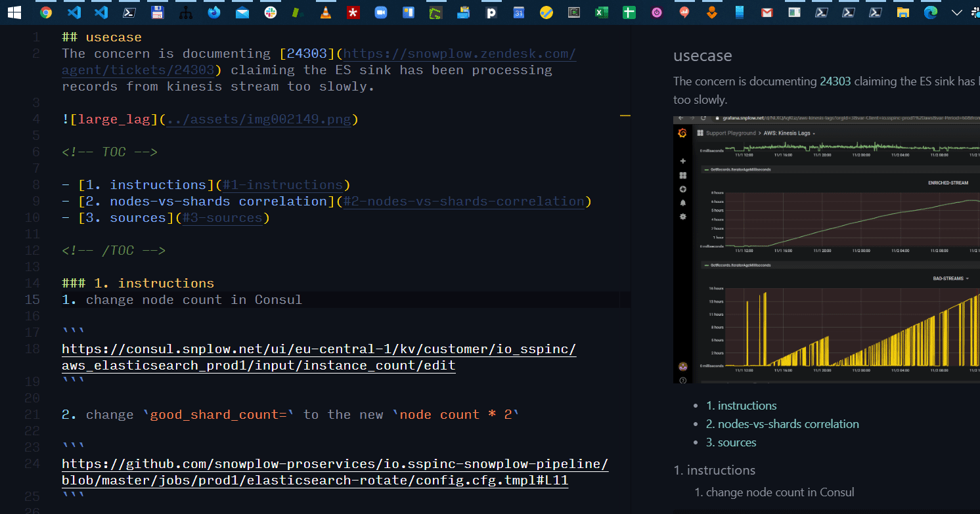Jump to '2. nodes-vs-shards correlation' in preview
Viewport: 980px width, 514px height.
pos(782,424)
